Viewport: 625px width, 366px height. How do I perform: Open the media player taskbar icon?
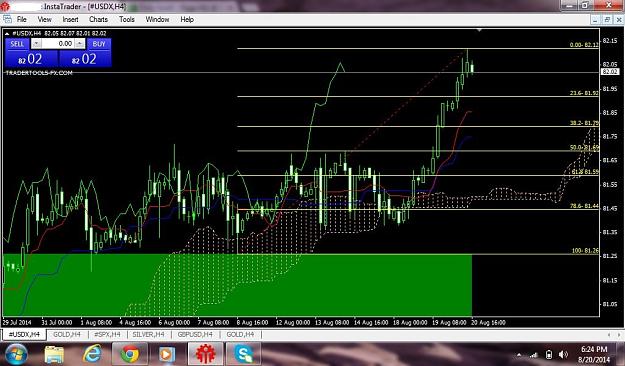[x=167, y=354]
